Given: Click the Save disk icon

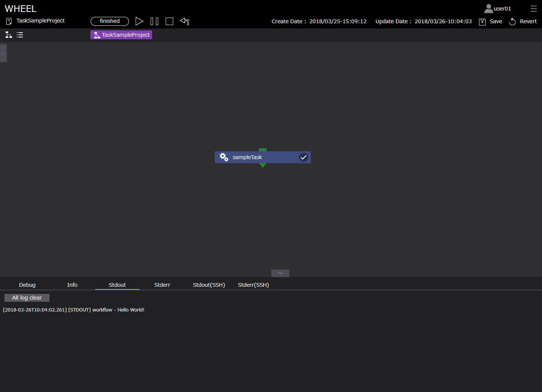Looking at the screenshot, I should tap(482, 22).
